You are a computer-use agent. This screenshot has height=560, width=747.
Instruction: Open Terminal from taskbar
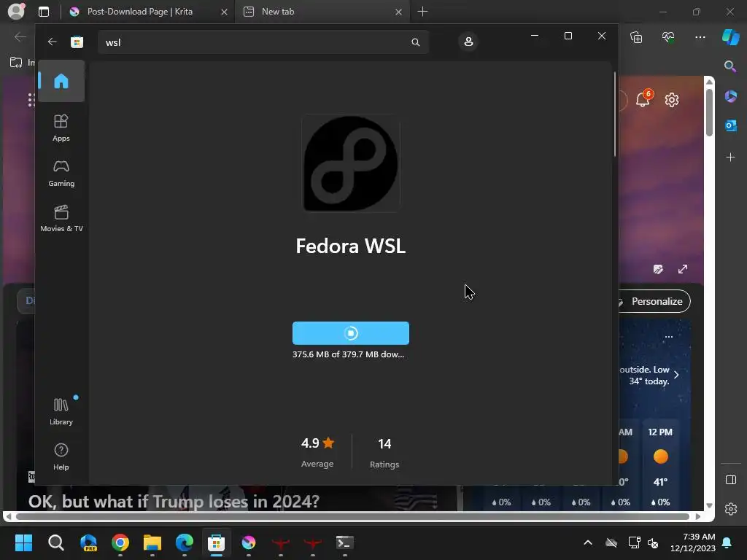pos(344,542)
